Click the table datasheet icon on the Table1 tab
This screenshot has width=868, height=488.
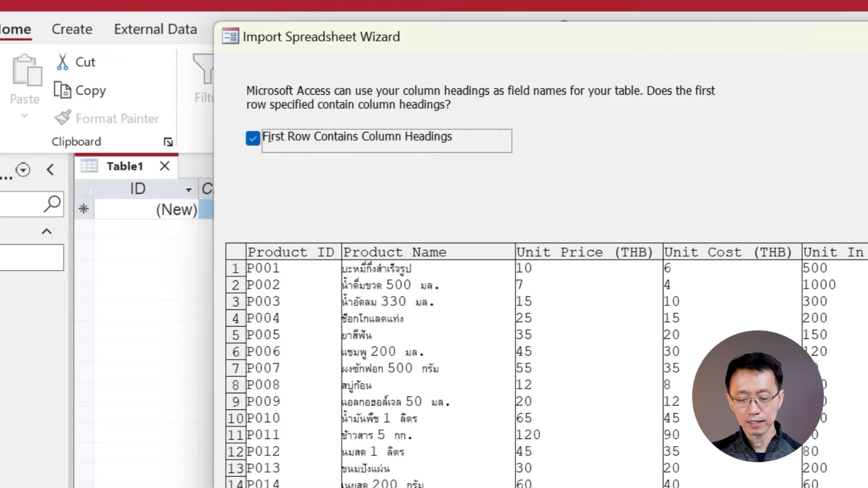coord(89,166)
